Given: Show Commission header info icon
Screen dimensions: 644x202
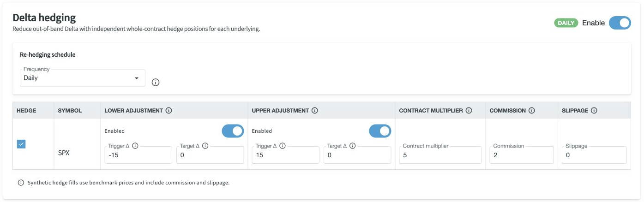Looking at the screenshot, I should click(531, 111).
